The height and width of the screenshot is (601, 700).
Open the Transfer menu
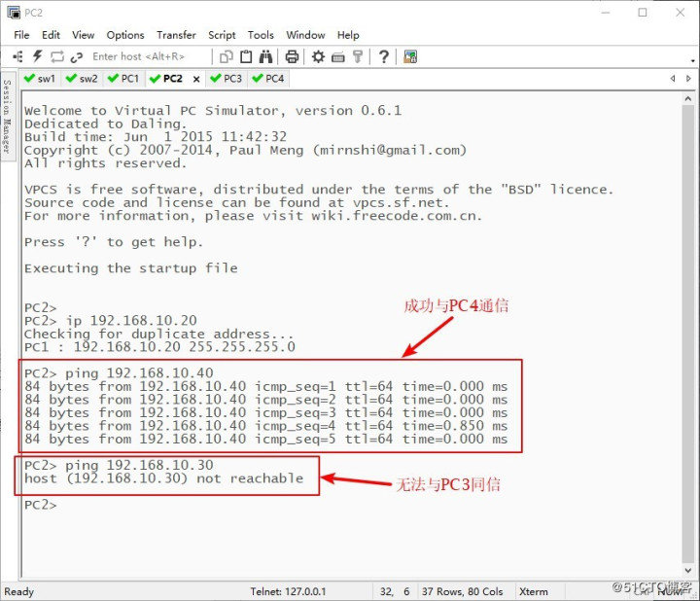coord(176,35)
